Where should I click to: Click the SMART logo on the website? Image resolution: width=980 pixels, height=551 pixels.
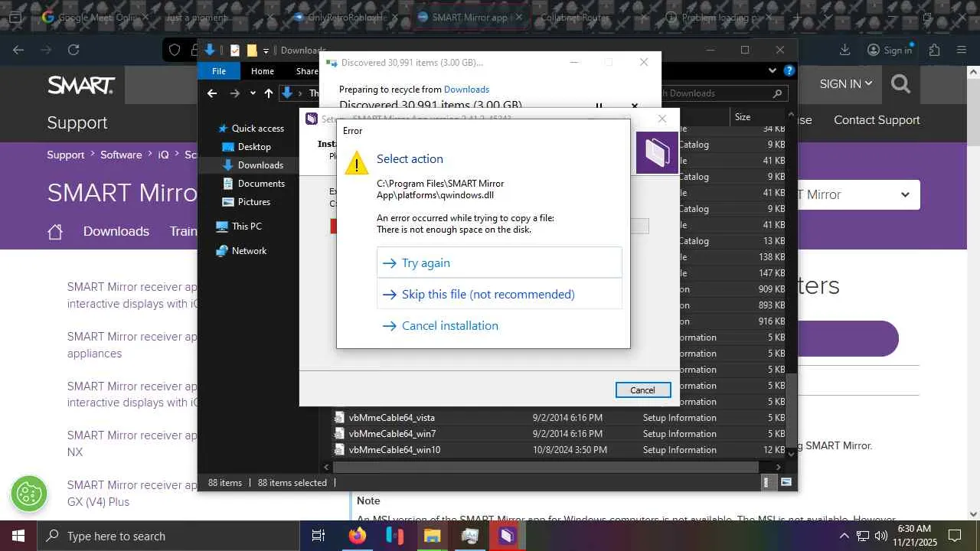[81, 84]
